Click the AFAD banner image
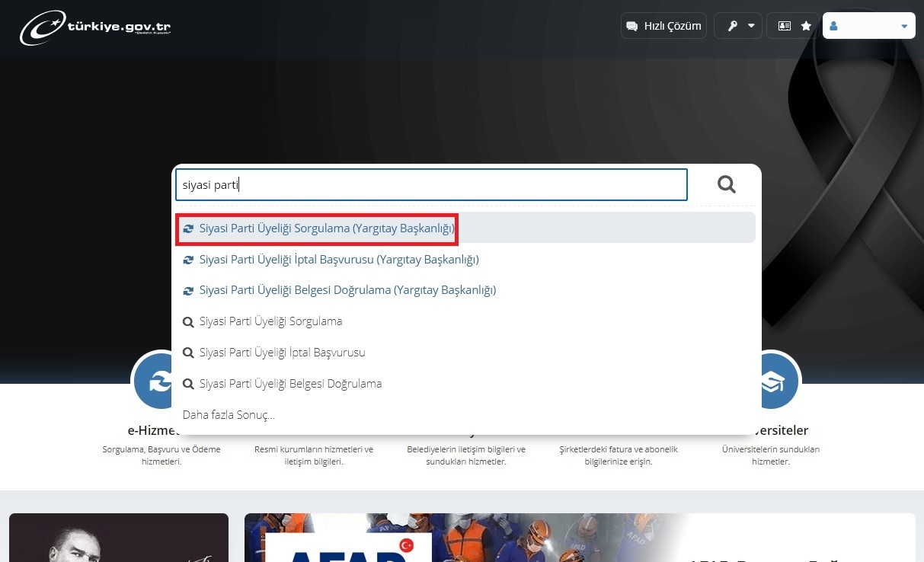Viewport: 924px width, 562px height. coord(580,538)
